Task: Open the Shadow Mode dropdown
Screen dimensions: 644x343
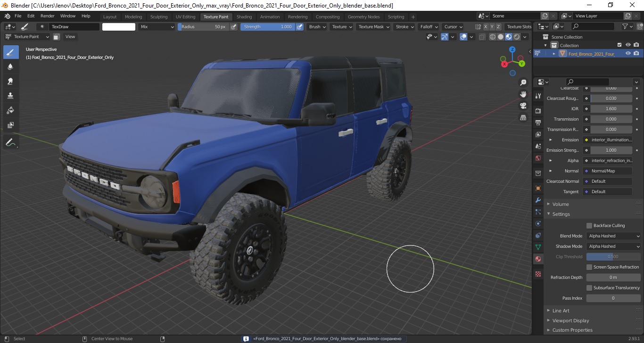Action: point(614,246)
